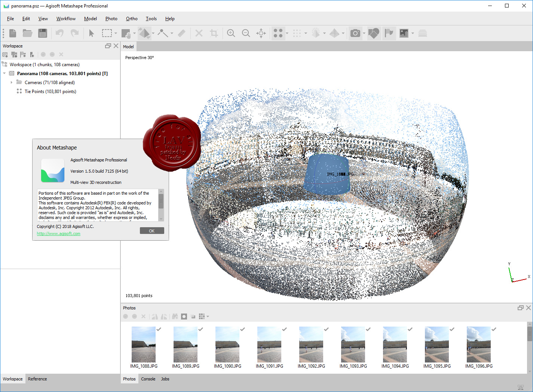The image size is (533, 392).
Task: Select the Move Region tool
Action: (x=126, y=33)
